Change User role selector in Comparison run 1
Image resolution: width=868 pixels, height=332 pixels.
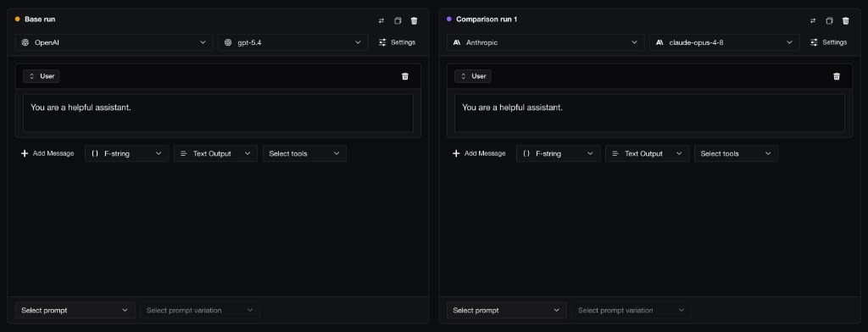coord(473,76)
